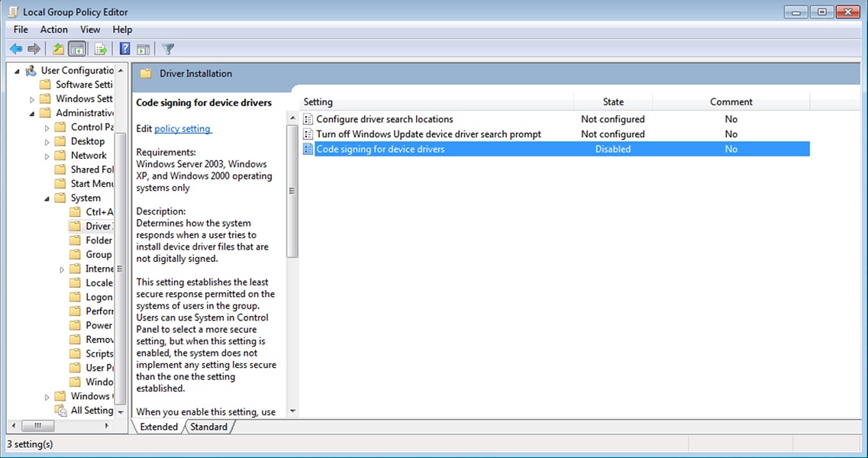Click the Disabled state of Code signing row
Image resolution: width=868 pixels, height=458 pixels.
[613, 149]
